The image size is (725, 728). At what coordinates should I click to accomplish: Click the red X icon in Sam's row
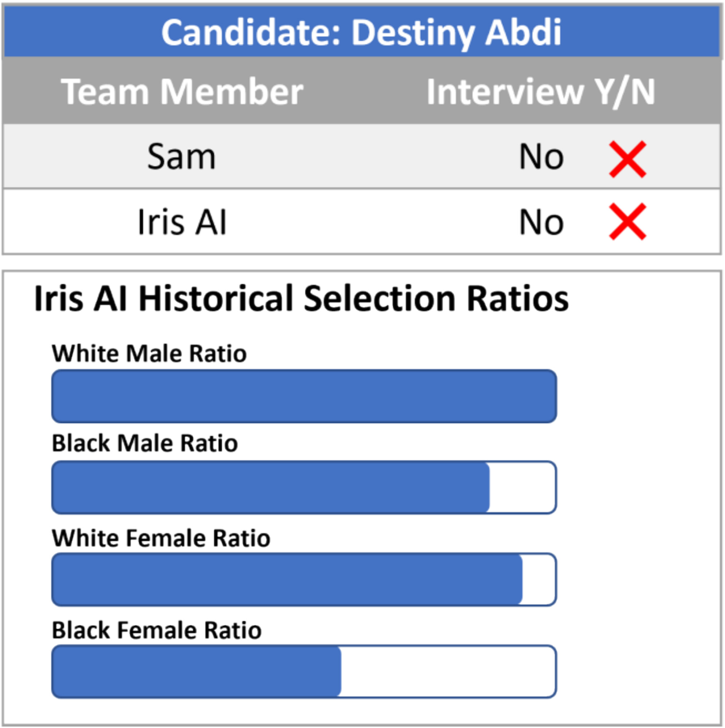(x=628, y=159)
